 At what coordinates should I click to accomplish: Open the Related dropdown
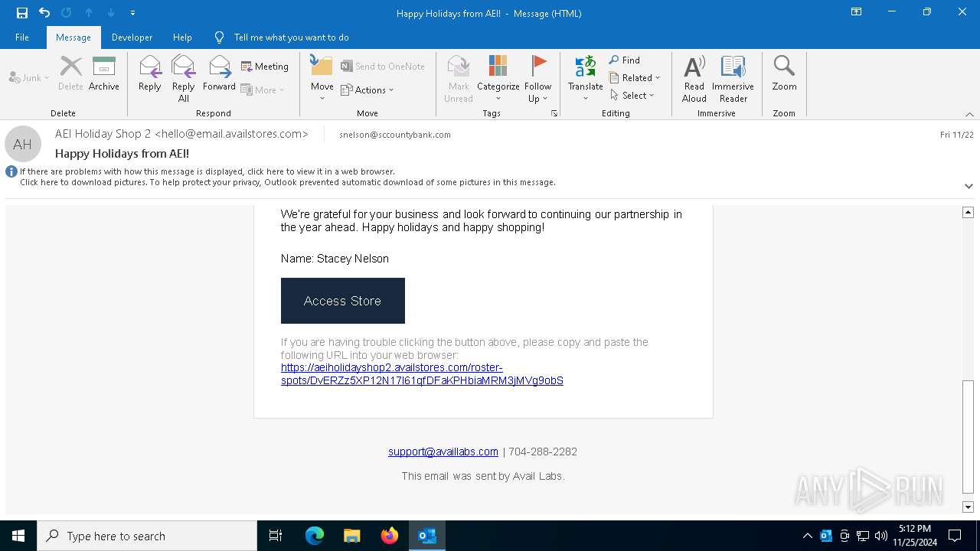pyautogui.click(x=635, y=77)
